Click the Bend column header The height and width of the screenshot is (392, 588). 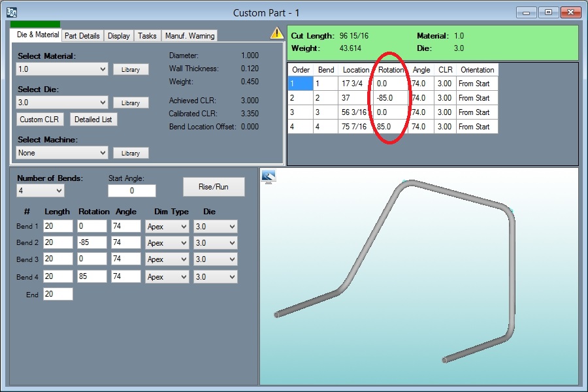(326, 70)
